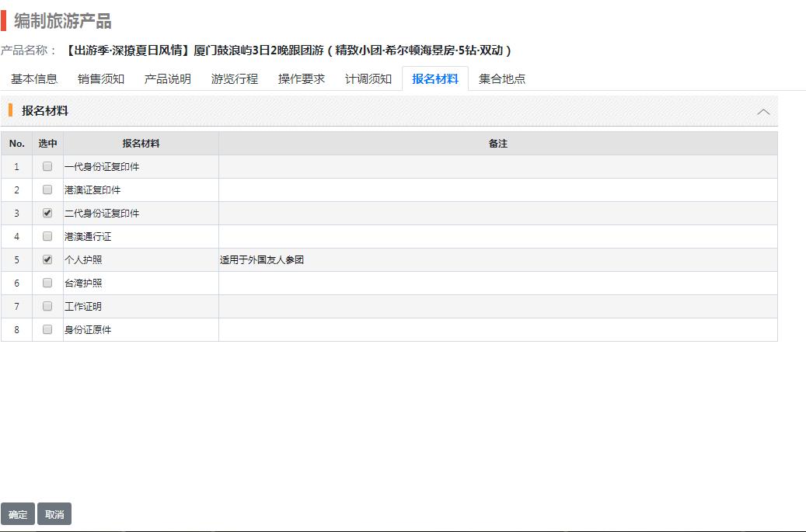Image resolution: width=806 pixels, height=532 pixels.
Task: Go to the 操作要求 tab
Action: click(302, 78)
